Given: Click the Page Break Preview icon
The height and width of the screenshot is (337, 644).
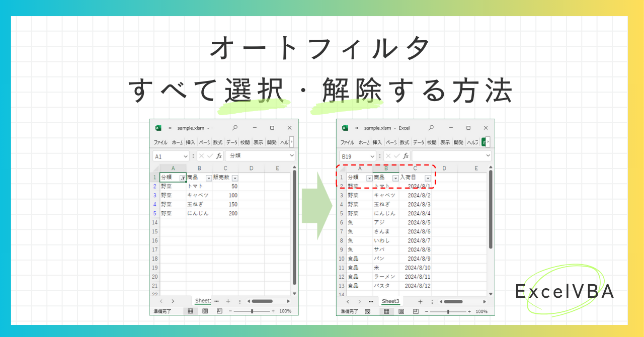Looking at the screenshot, I should point(417,311).
